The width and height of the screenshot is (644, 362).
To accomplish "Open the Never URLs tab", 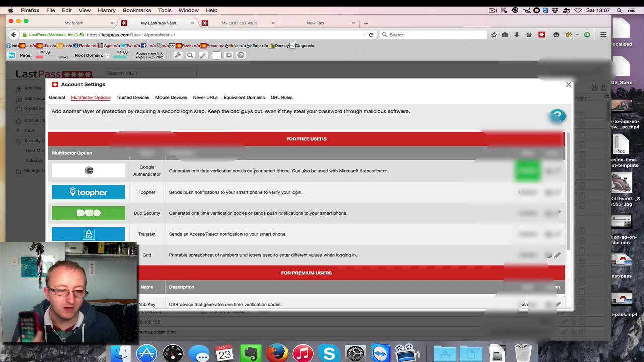I will pos(205,97).
